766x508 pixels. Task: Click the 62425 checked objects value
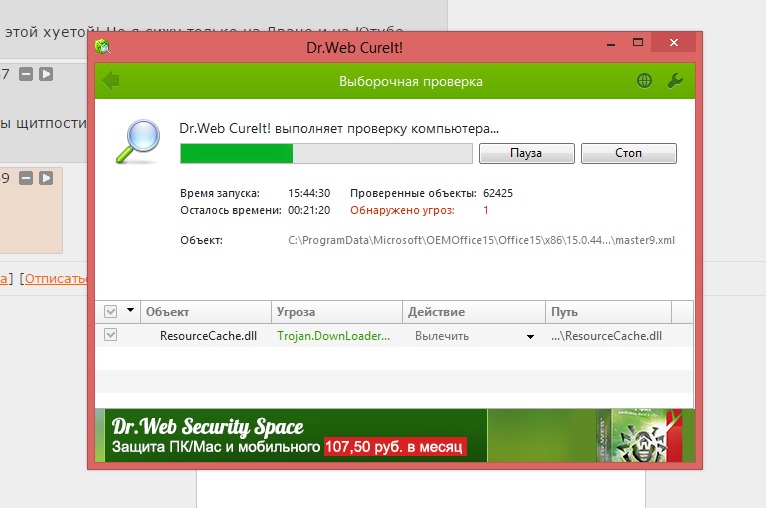(x=498, y=193)
